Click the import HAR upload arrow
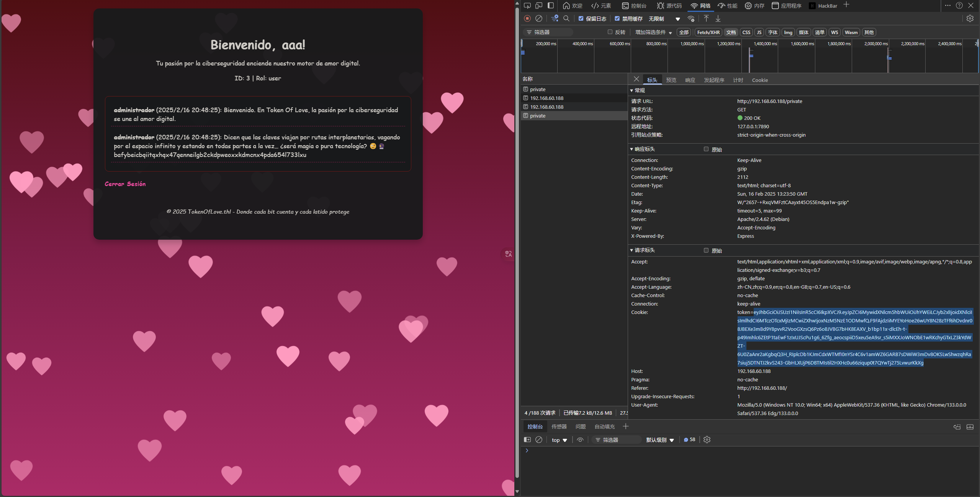 (706, 18)
